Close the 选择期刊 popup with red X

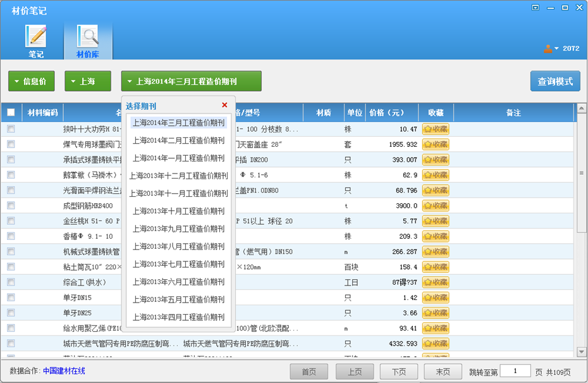click(x=224, y=105)
